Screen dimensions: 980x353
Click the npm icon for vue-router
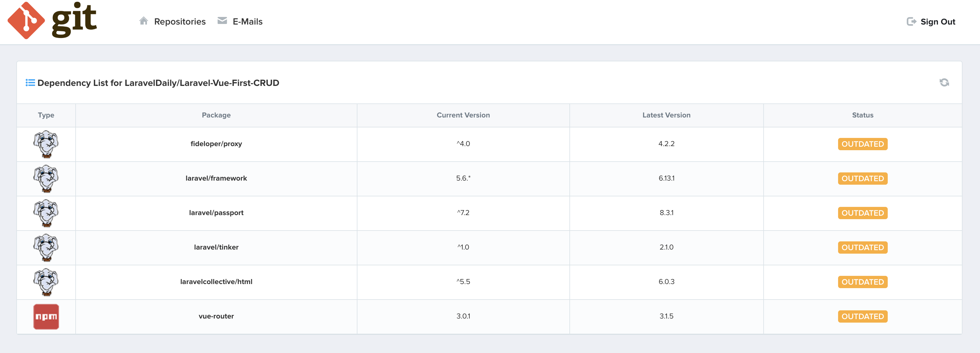[x=46, y=316]
